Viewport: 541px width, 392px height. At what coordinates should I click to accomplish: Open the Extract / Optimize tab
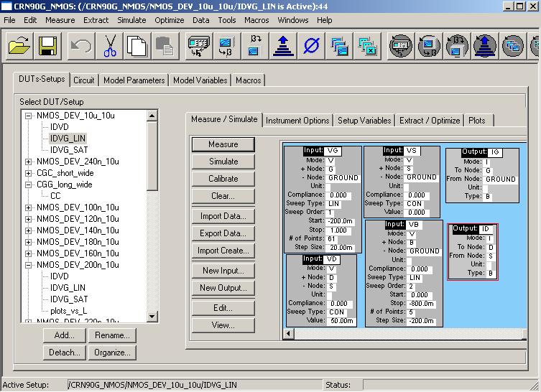pyautogui.click(x=430, y=121)
